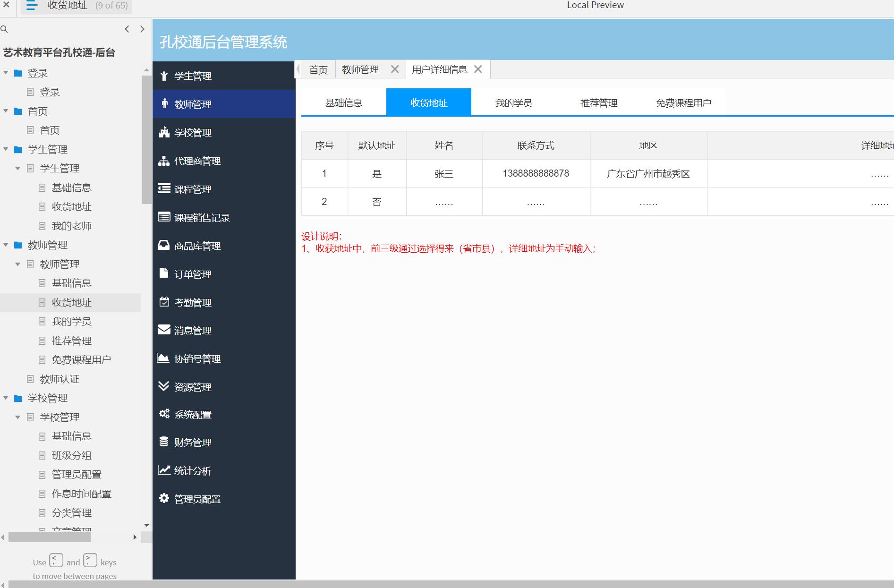Viewport: 894px width, 588px height.
Task: Click the blue folder icon beside 首页
Action: pyautogui.click(x=18, y=111)
